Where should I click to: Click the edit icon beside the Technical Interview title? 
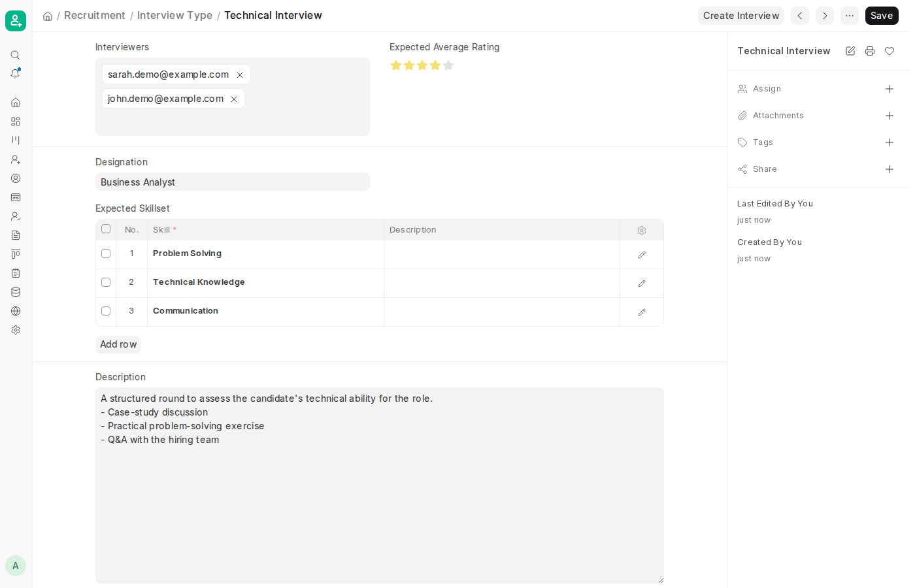(x=850, y=51)
